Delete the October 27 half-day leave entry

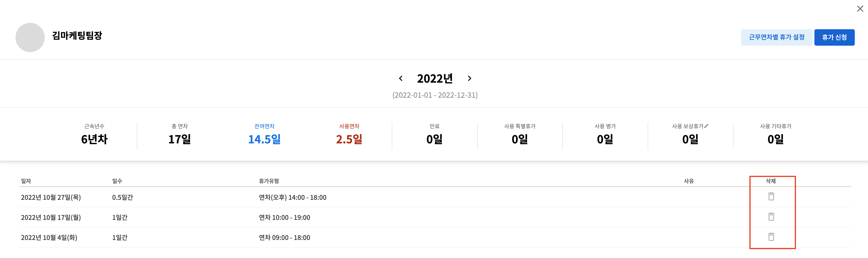tap(771, 196)
